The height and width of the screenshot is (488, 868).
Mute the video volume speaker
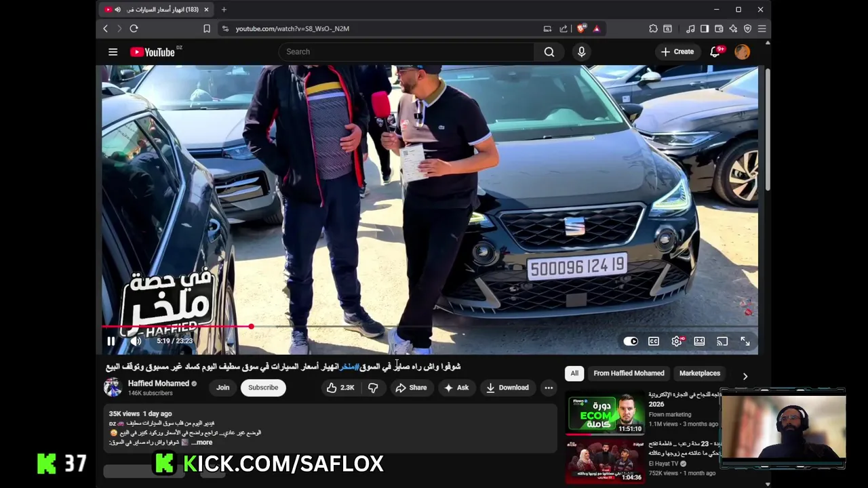coord(136,341)
